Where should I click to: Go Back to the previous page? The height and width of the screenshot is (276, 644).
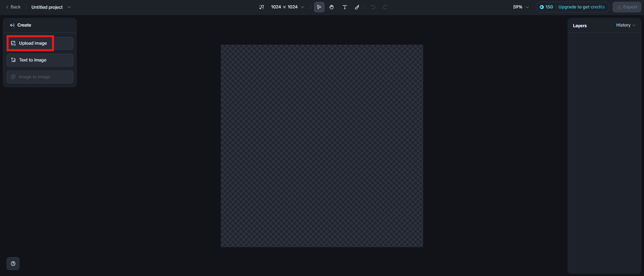[x=13, y=7]
